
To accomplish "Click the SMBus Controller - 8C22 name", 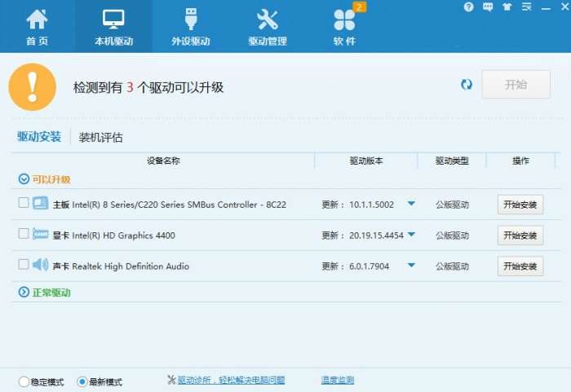I will (179, 205).
